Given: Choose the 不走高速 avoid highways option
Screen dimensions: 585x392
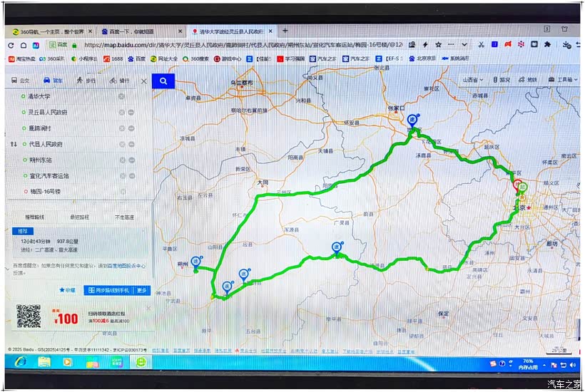Looking at the screenshot, I should (x=123, y=217).
